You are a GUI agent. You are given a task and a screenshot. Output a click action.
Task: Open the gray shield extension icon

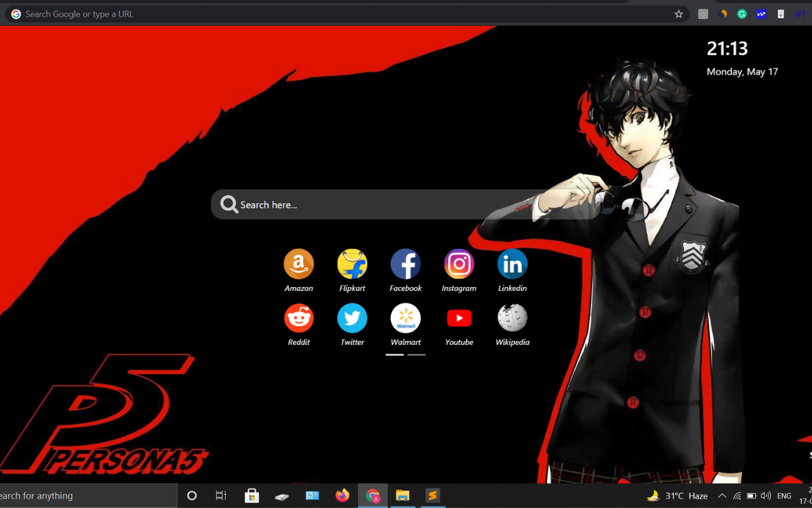point(703,14)
